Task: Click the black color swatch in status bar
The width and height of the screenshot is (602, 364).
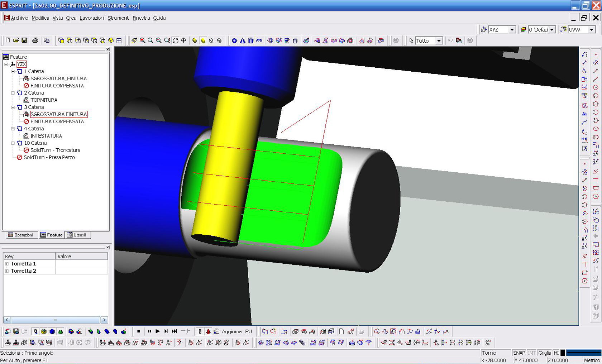Action: tap(563, 353)
